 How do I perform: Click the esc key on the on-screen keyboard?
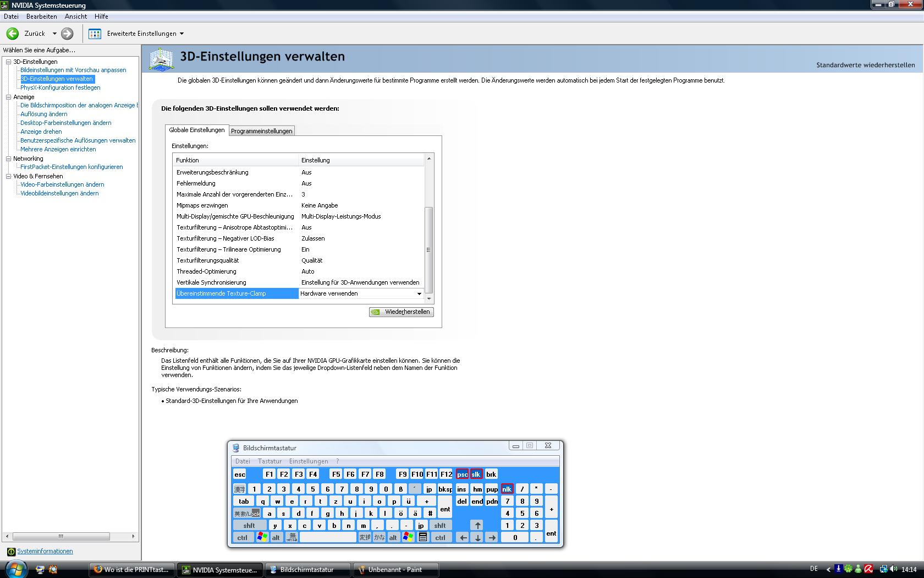click(240, 474)
